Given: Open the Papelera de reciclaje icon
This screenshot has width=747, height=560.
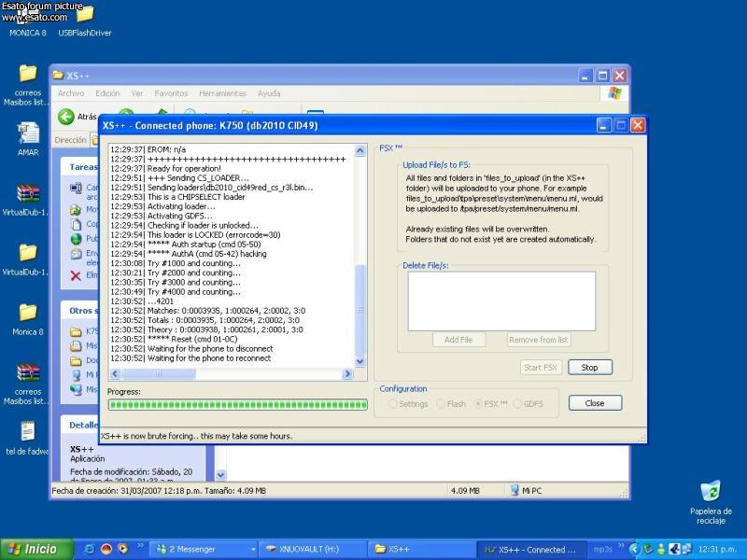Looking at the screenshot, I should coord(711,492).
